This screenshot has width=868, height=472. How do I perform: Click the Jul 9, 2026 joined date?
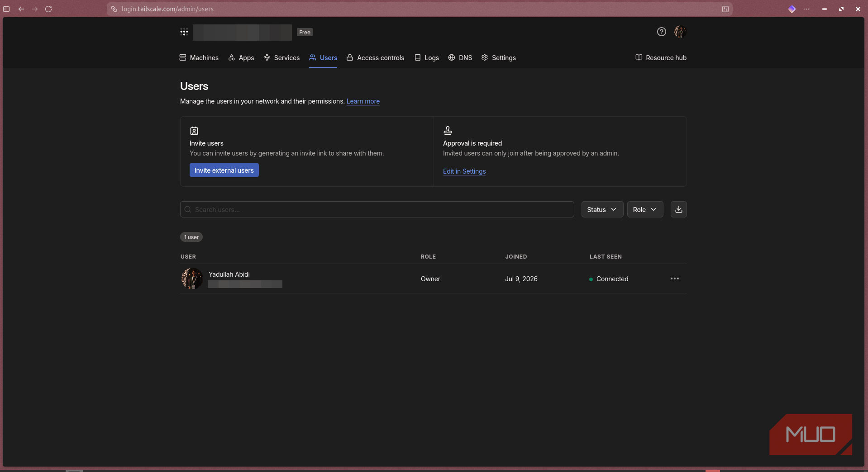pyautogui.click(x=521, y=279)
